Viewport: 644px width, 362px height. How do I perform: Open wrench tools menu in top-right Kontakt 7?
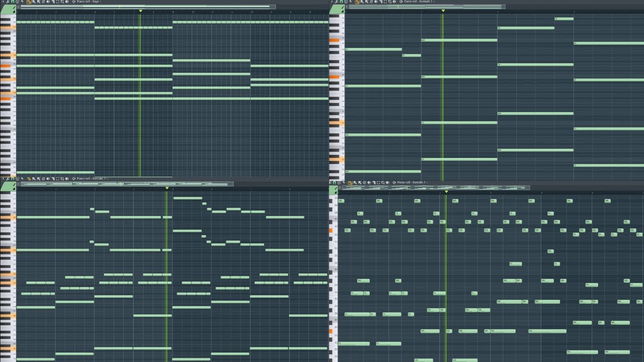click(337, 2)
